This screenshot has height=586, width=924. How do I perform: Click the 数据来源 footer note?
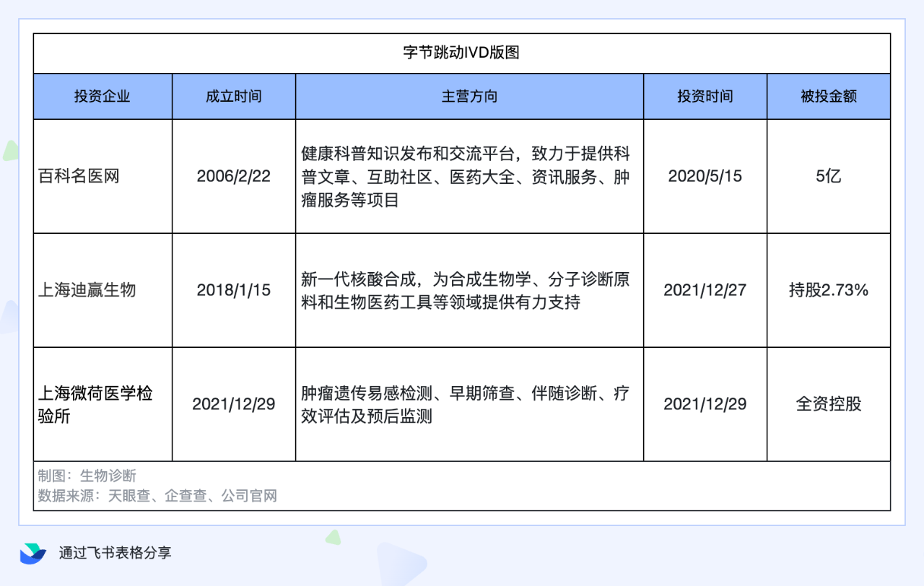coord(157,496)
